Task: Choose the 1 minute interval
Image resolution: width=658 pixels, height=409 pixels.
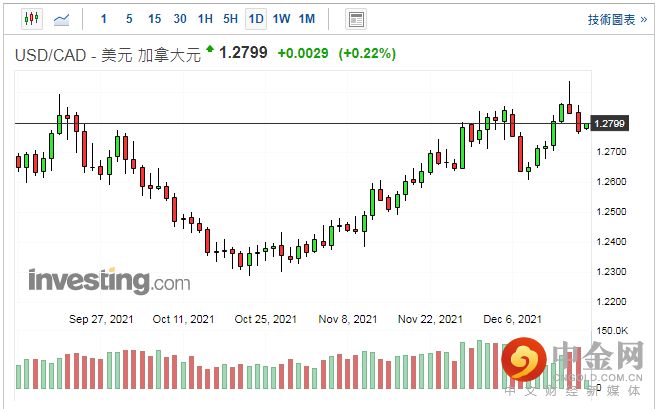Action: click(x=104, y=19)
